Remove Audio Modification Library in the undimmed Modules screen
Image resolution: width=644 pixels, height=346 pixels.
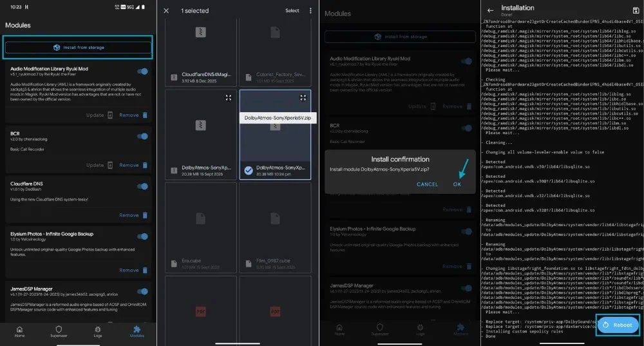tap(133, 115)
